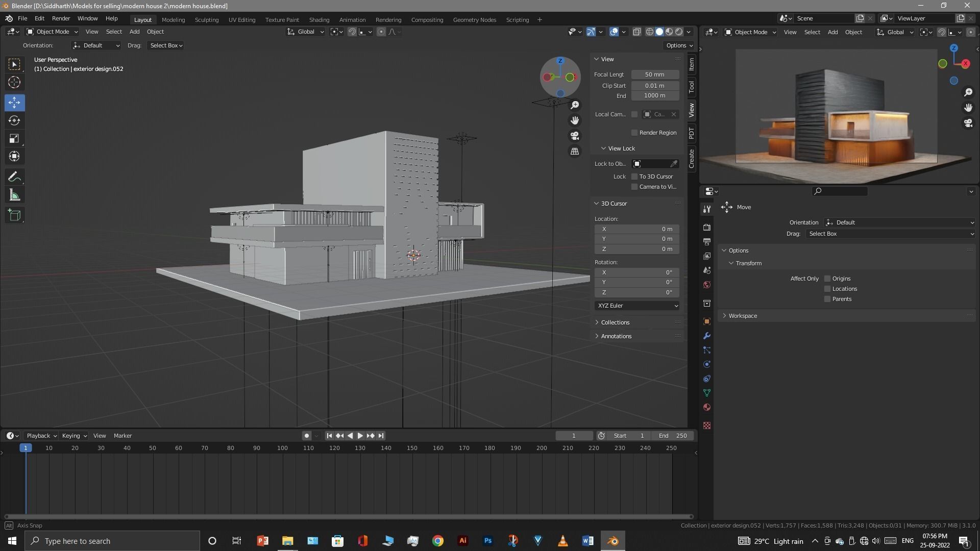
Task: Toggle snapping magnet in main viewport header
Action: coord(352,32)
